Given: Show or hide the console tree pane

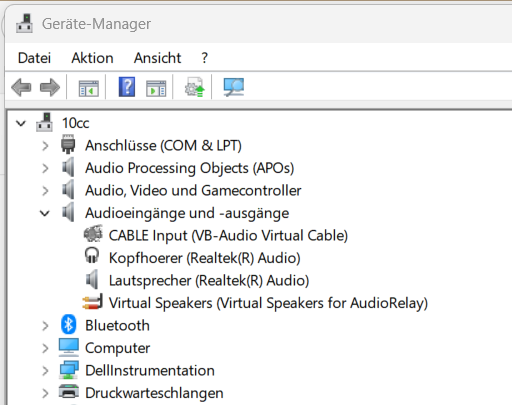Looking at the screenshot, I should coord(89,88).
